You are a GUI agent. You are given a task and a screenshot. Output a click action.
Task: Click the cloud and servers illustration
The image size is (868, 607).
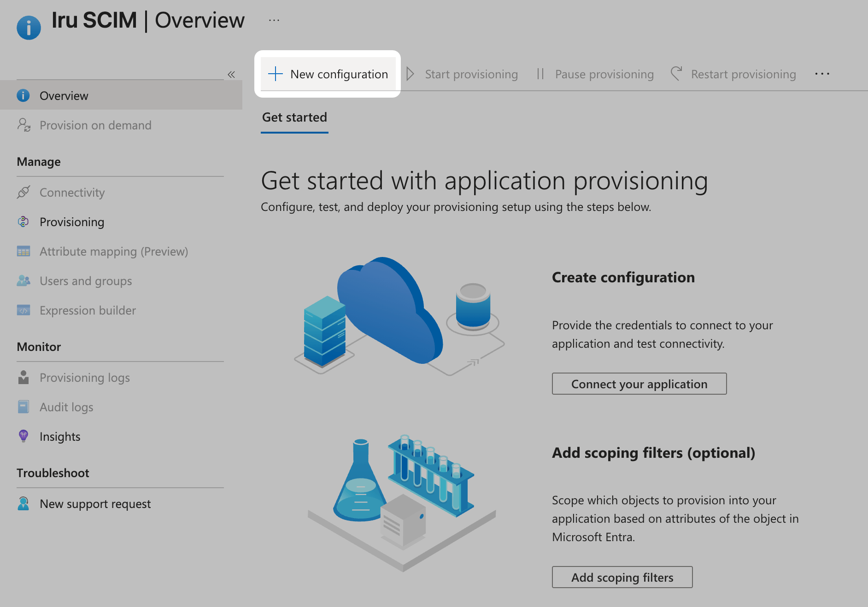(399, 316)
